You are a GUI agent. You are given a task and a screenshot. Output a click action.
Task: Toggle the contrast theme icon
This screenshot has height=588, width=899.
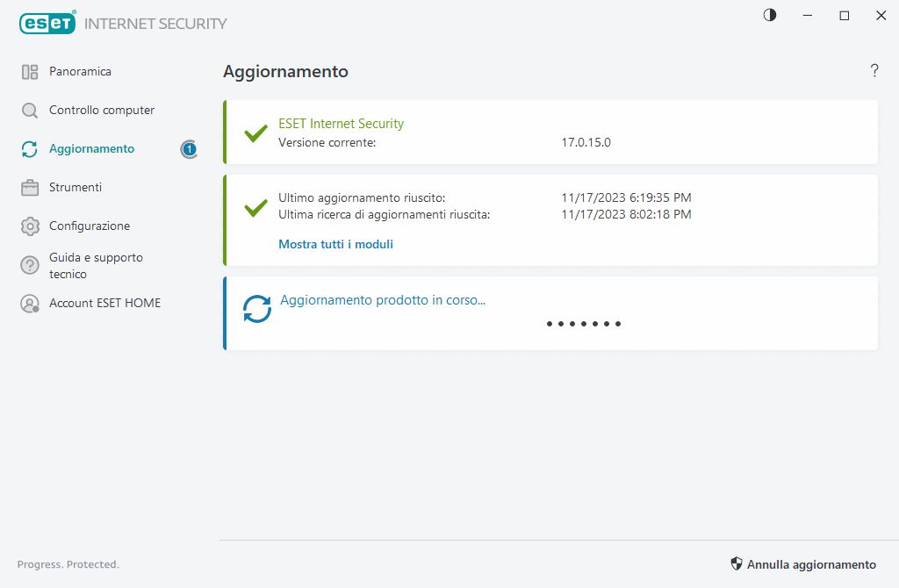click(770, 15)
